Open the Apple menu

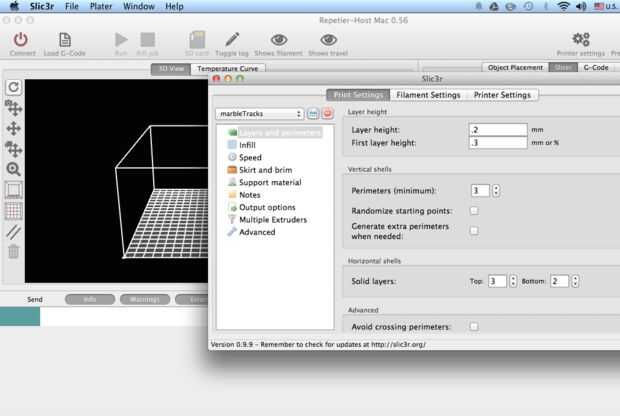(14, 6)
